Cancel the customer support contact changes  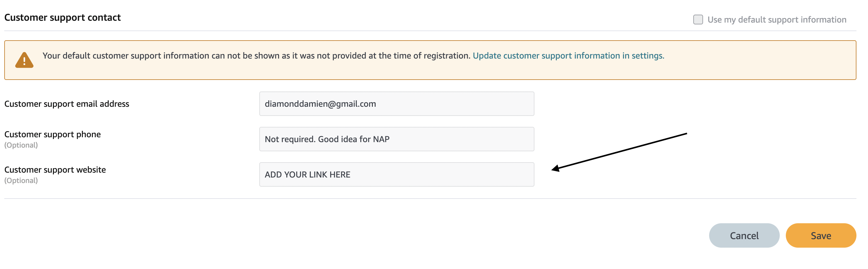pyautogui.click(x=744, y=235)
